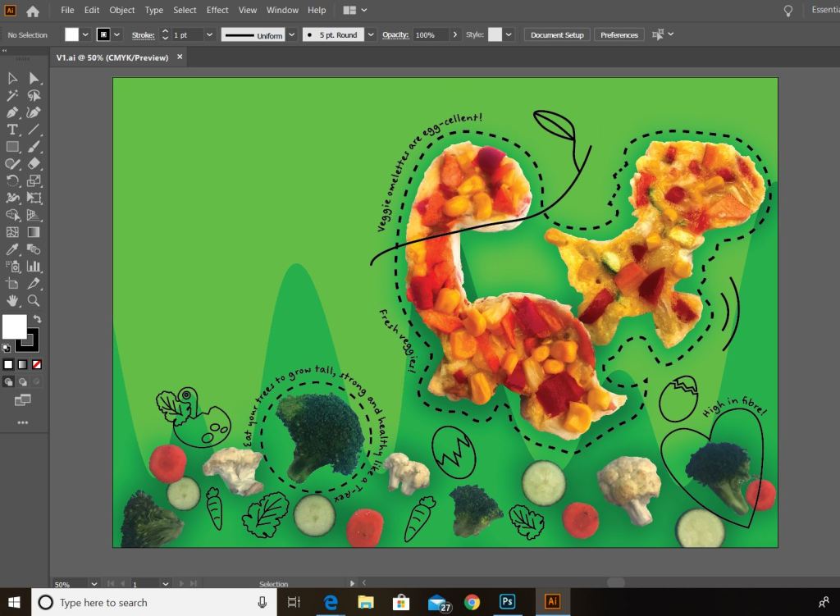Select the Hand tool
840x616 pixels.
pyautogui.click(x=12, y=301)
